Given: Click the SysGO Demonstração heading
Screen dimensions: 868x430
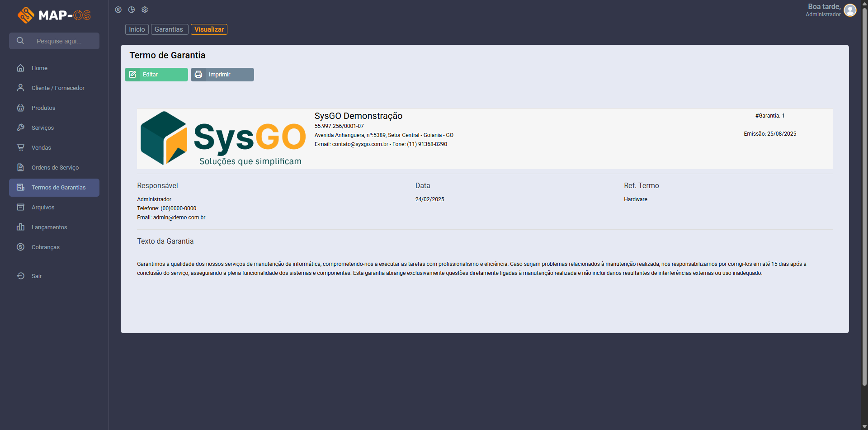Looking at the screenshot, I should point(359,116).
